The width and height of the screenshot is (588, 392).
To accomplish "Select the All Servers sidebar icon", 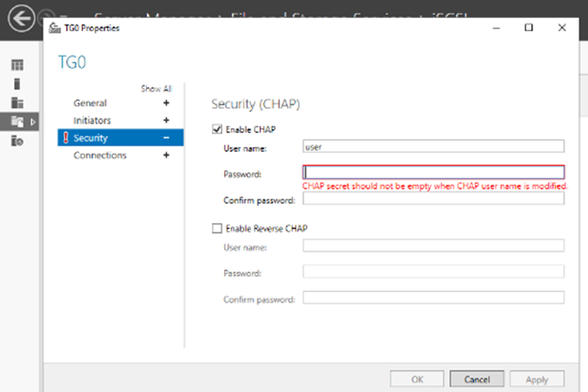I will pyautogui.click(x=16, y=103).
